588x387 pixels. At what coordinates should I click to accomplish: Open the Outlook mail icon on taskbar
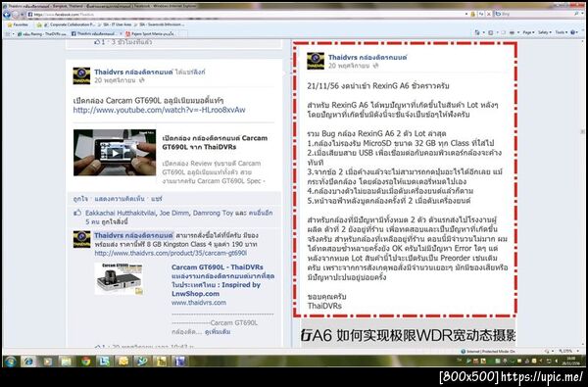(x=123, y=362)
